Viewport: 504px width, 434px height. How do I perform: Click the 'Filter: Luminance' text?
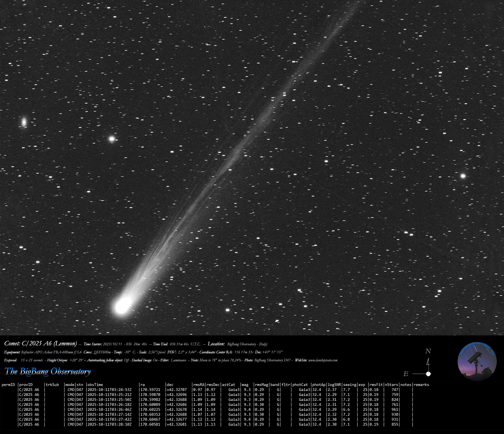(x=173, y=360)
